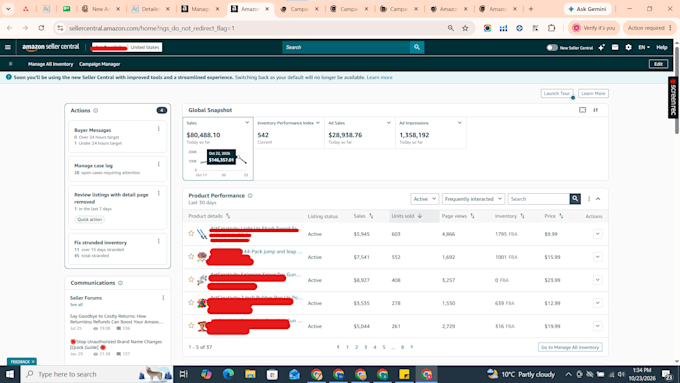
Task: Open the Active status filter dropdown
Action: pos(425,199)
